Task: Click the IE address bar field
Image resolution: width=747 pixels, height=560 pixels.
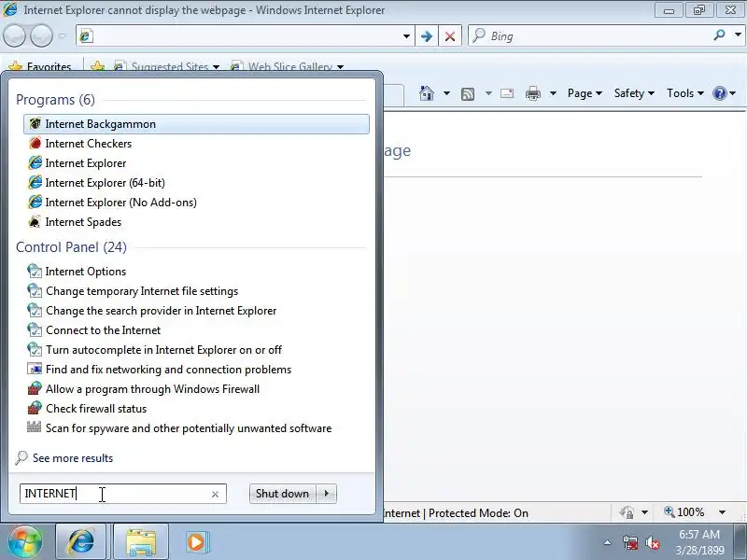Action: pyautogui.click(x=246, y=35)
